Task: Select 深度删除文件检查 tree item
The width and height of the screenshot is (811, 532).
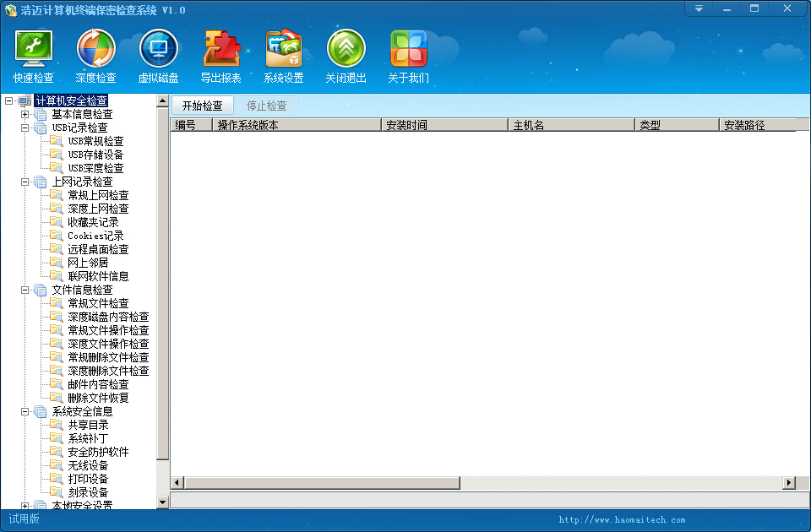Action: (108, 371)
